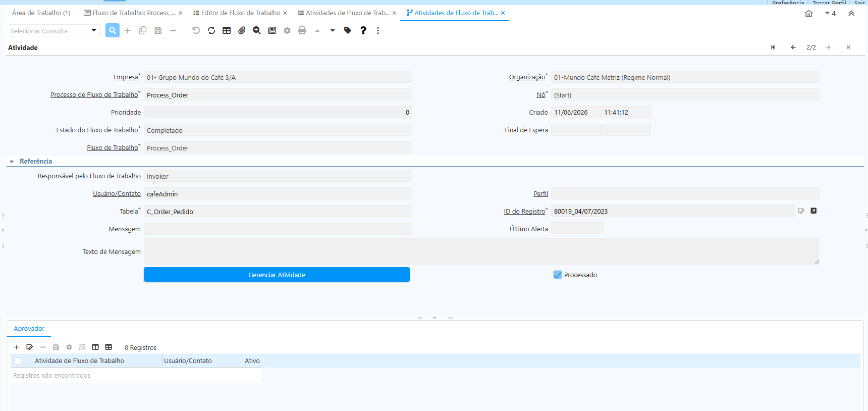Toggle grid view in the main toolbar
The image size is (868, 411).
coord(227,31)
